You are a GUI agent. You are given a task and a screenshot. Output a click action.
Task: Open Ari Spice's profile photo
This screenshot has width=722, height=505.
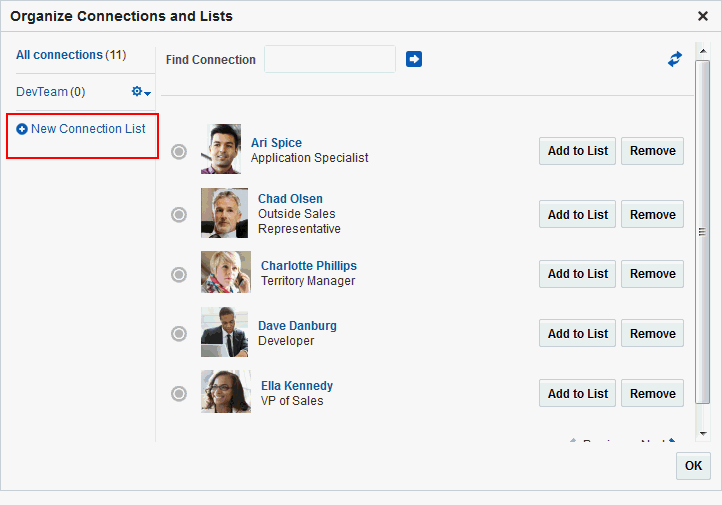click(x=221, y=149)
